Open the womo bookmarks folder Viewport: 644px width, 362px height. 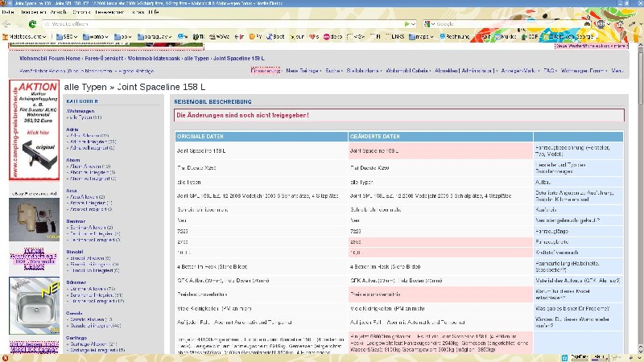coord(96,36)
